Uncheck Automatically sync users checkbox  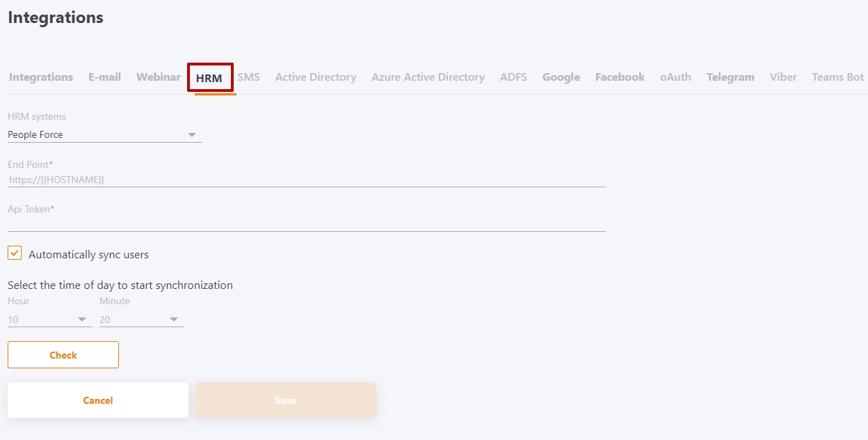pyautogui.click(x=15, y=253)
